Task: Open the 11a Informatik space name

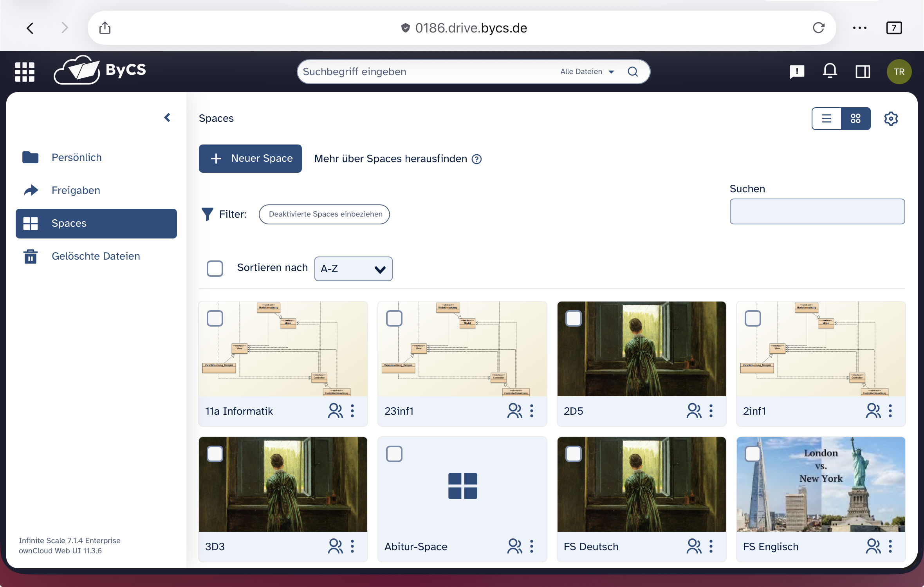Action: [239, 411]
